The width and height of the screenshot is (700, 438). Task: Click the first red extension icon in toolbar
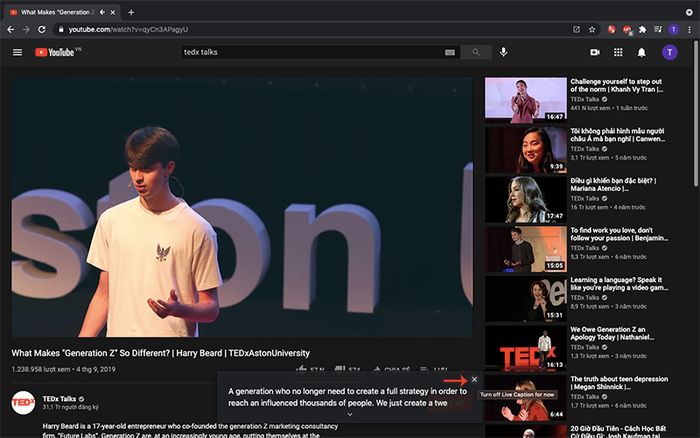pyautogui.click(x=612, y=29)
